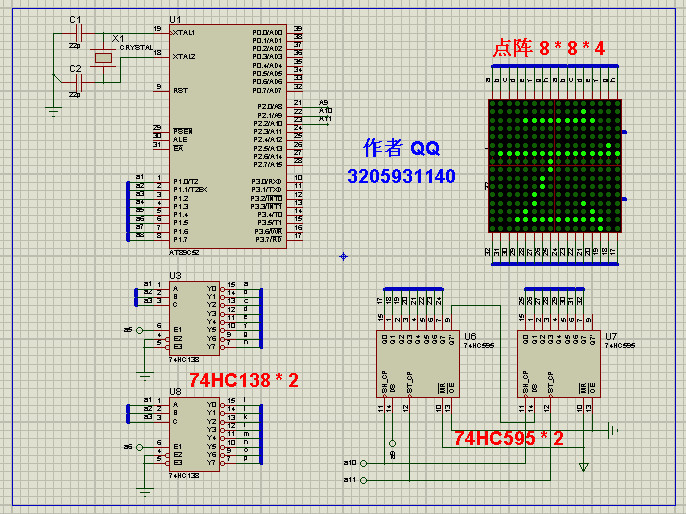Click the U3 reference label
Viewport: 686px width, 514px height.
point(175,276)
